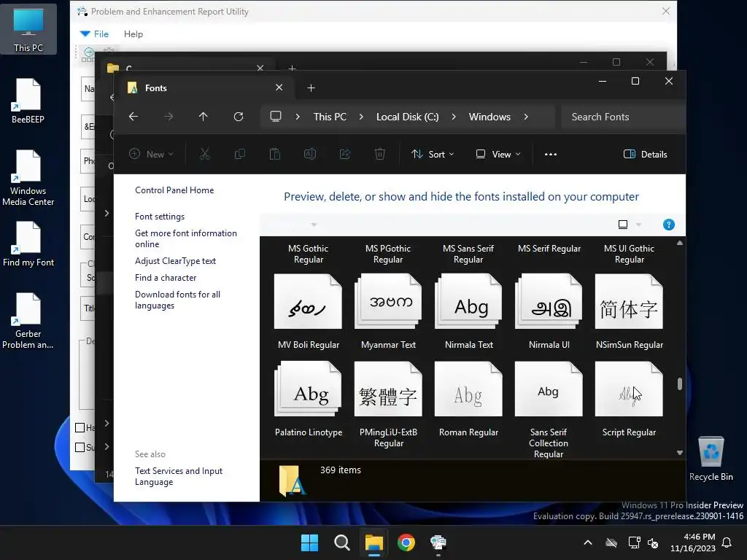Open Gerber Problem desktop shortcut
Image resolution: width=747 pixels, height=560 pixels.
[28, 321]
